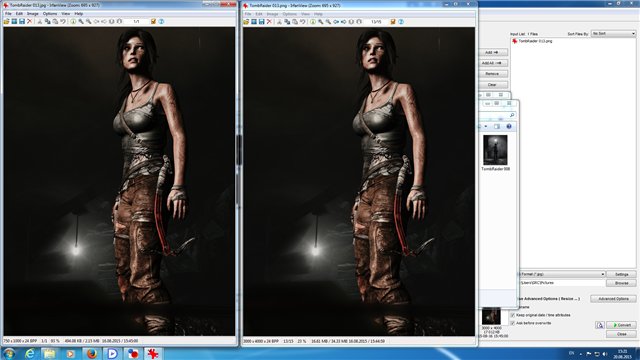Open the output Format (*.jpg) dropdown
The height and width of the screenshot is (360, 640).
pos(562,274)
